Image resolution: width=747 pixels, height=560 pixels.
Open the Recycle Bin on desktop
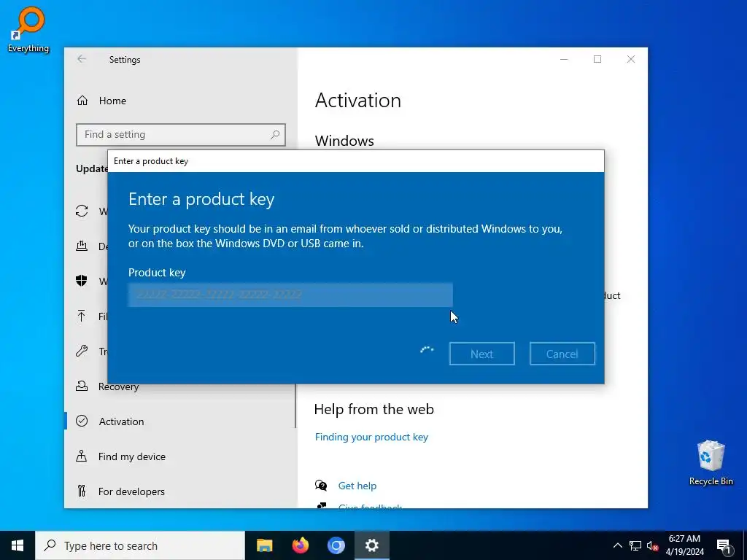point(711,462)
